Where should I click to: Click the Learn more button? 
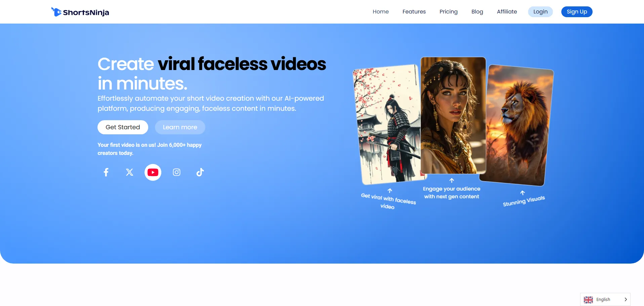180,127
